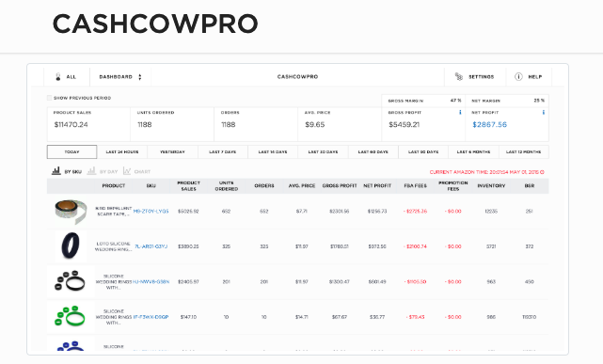This screenshot has height=364, width=603.
Task: Click the Gross Profit info icon
Action: coord(460,112)
